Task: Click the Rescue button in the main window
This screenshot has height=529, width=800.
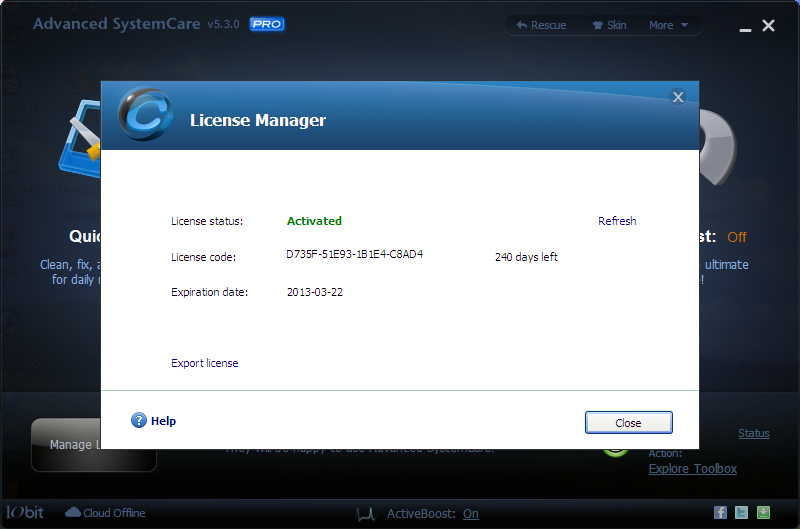Action: click(x=541, y=25)
